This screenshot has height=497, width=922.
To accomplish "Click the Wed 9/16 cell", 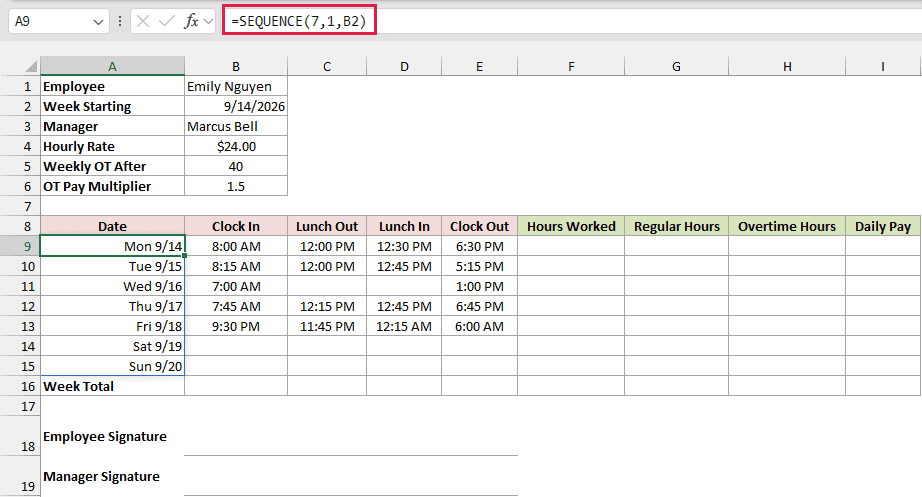I will (112, 286).
